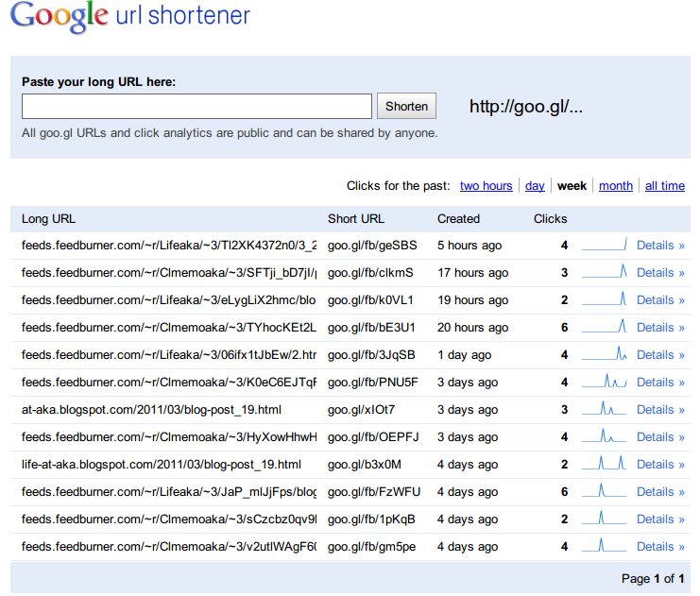Show clicks for the past two hours
The width and height of the screenshot is (700, 596).
pyautogui.click(x=487, y=186)
